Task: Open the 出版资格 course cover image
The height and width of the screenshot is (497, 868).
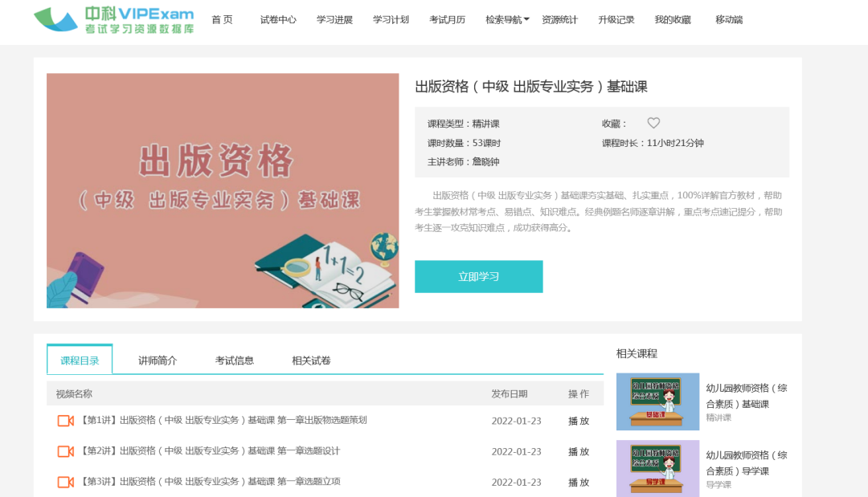Action: (x=223, y=190)
